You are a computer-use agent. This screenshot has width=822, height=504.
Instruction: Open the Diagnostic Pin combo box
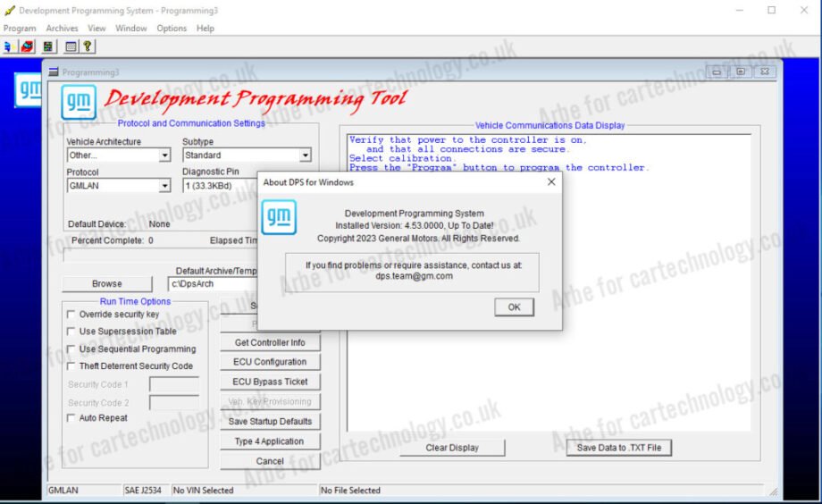click(x=220, y=186)
